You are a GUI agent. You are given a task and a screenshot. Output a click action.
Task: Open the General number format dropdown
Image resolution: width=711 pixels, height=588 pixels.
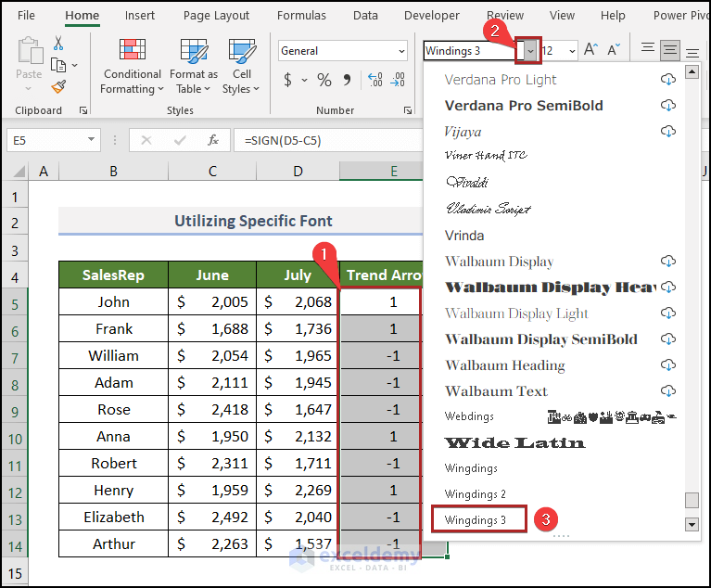click(401, 51)
